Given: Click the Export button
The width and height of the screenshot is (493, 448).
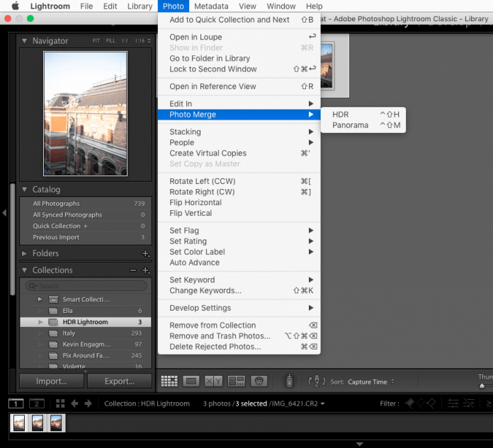Looking at the screenshot, I should point(120,381).
